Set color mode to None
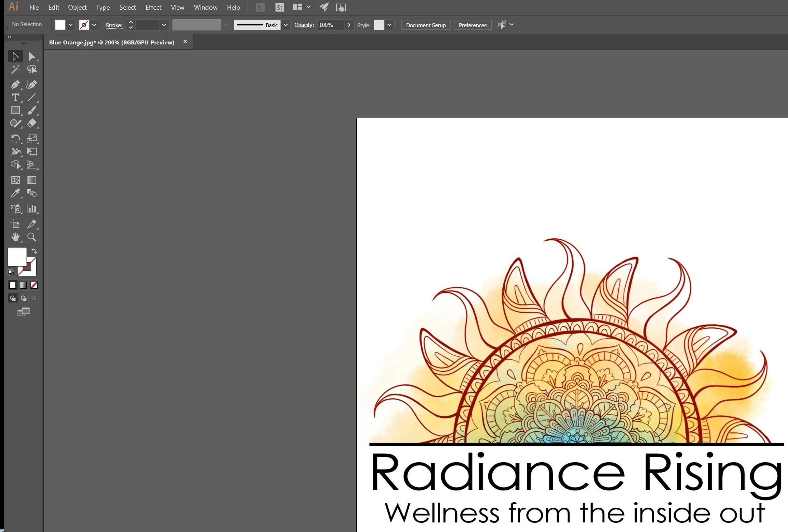Image resolution: width=788 pixels, height=532 pixels. 34,285
